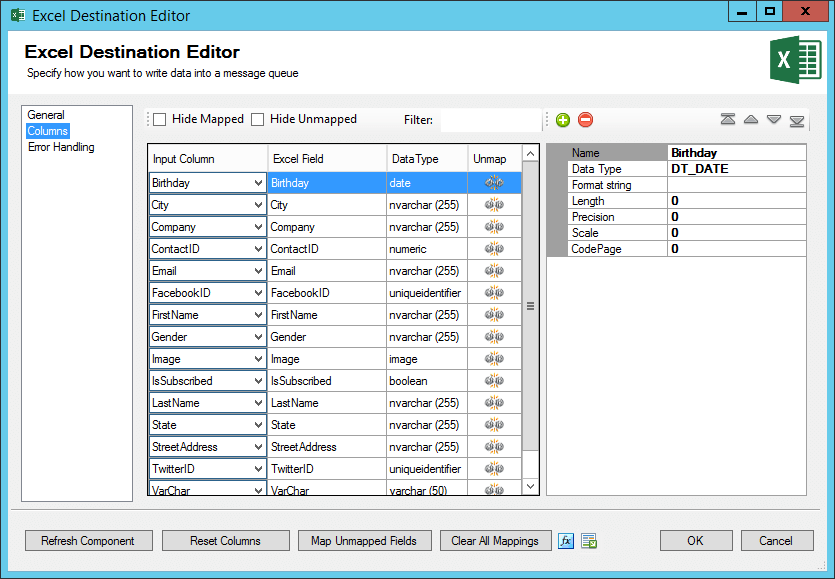Open the City input column dropdown
Viewport: 835px width, 579px height.
tap(258, 205)
